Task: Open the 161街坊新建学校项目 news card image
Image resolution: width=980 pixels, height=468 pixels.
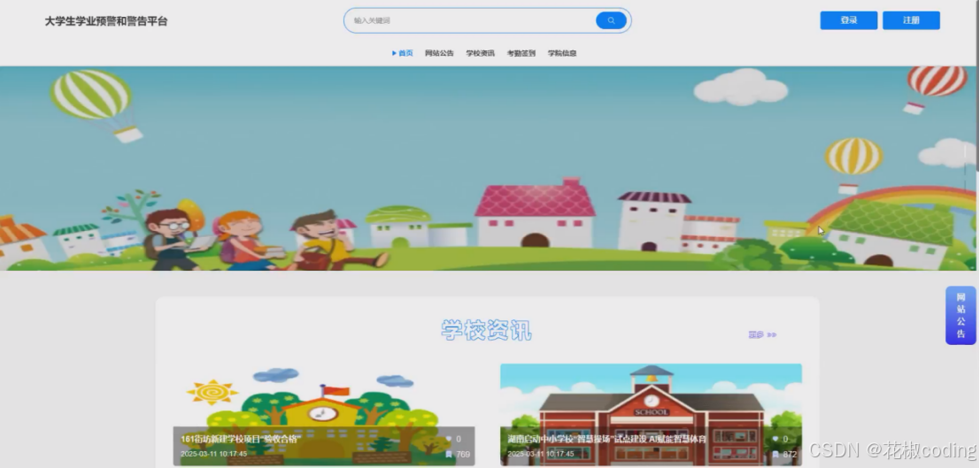Action: [324, 414]
